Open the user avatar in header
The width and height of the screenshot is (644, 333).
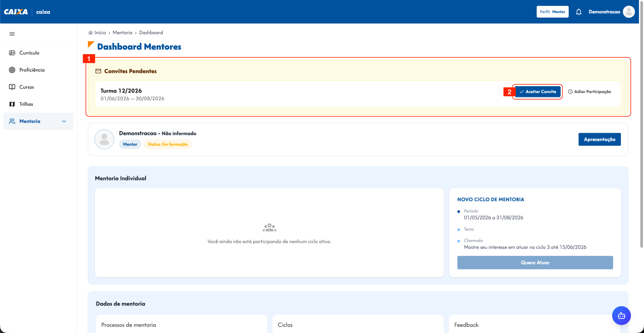pos(629,12)
